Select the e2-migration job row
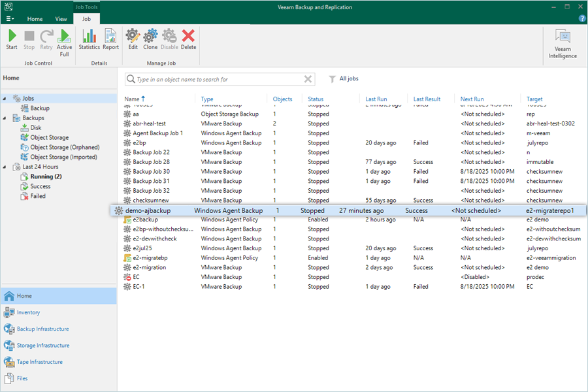This screenshot has width=588, height=392. (353, 267)
